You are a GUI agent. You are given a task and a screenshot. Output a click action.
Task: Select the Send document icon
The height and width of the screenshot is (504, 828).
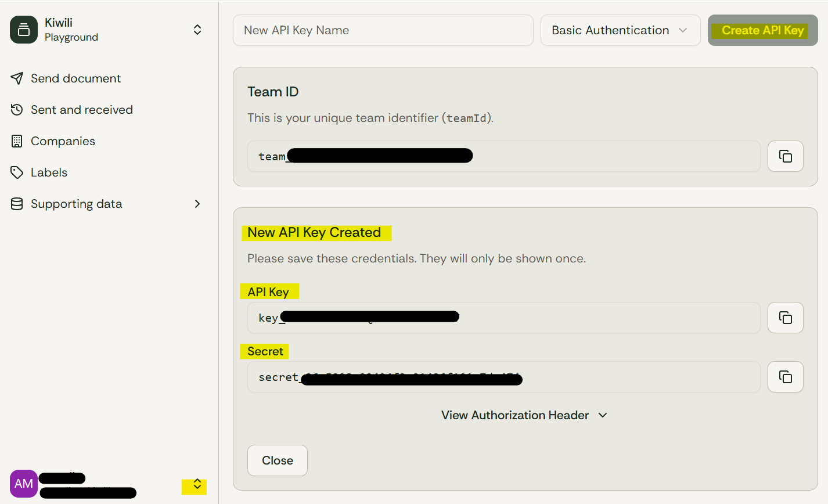coord(17,78)
